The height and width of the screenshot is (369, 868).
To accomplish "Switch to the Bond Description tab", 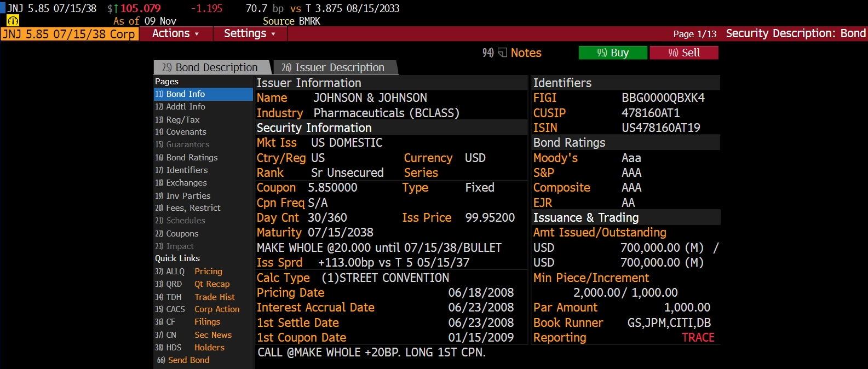I will (212, 67).
